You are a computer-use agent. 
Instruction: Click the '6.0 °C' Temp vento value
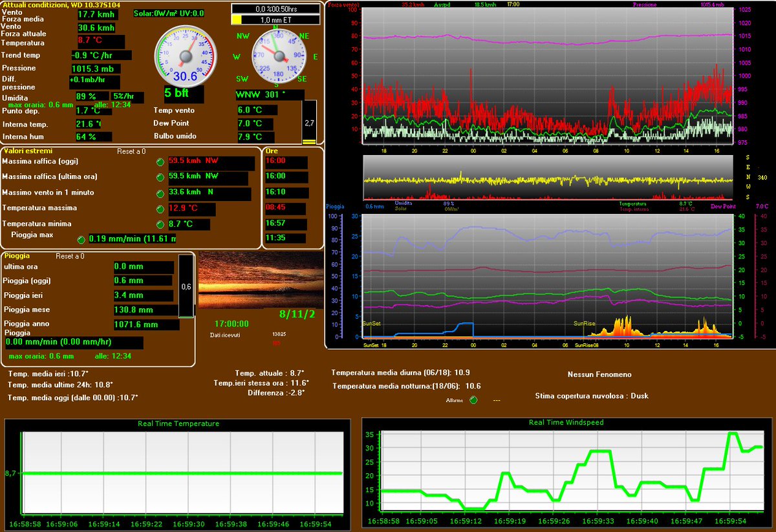tap(257, 110)
